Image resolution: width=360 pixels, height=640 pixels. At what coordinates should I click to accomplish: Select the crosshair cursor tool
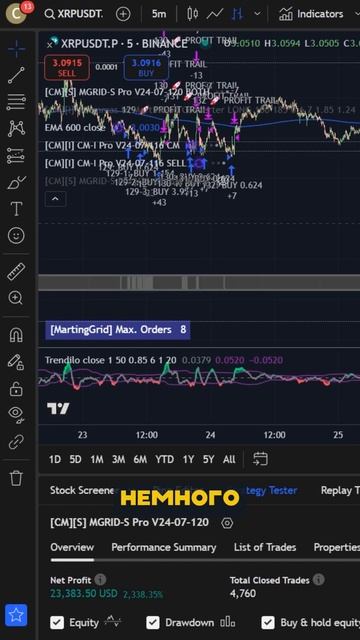pyautogui.click(x=16, y=49)
